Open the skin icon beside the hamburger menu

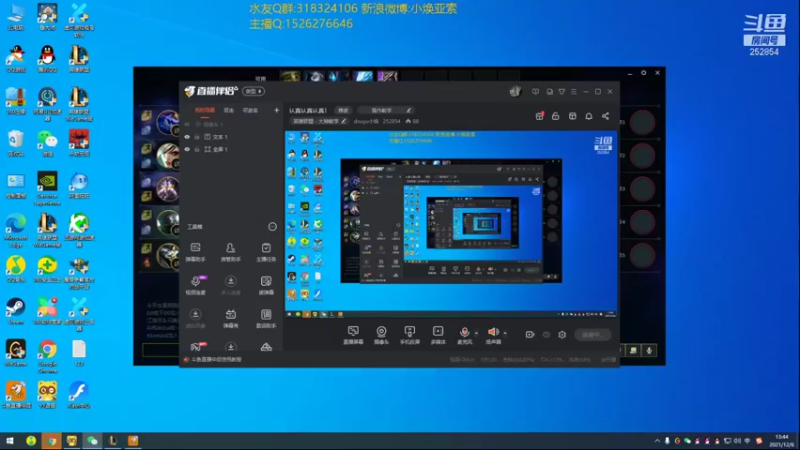pyautogui.click(x=562, y=92)
